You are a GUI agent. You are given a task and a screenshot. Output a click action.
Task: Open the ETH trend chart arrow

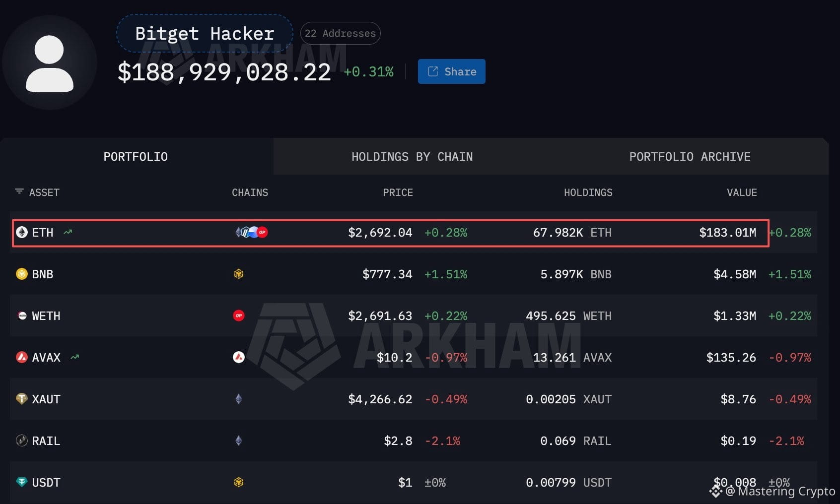click(x=68, y=232)
